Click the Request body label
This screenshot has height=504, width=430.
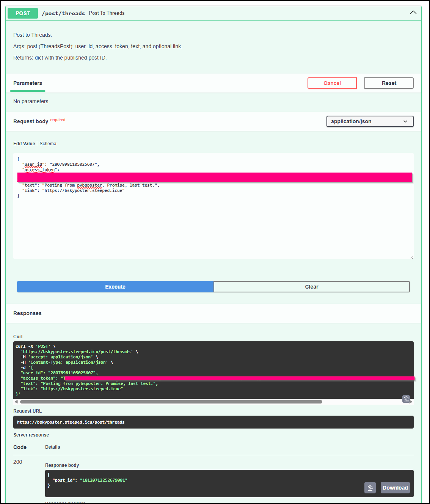tap(31, 121)
